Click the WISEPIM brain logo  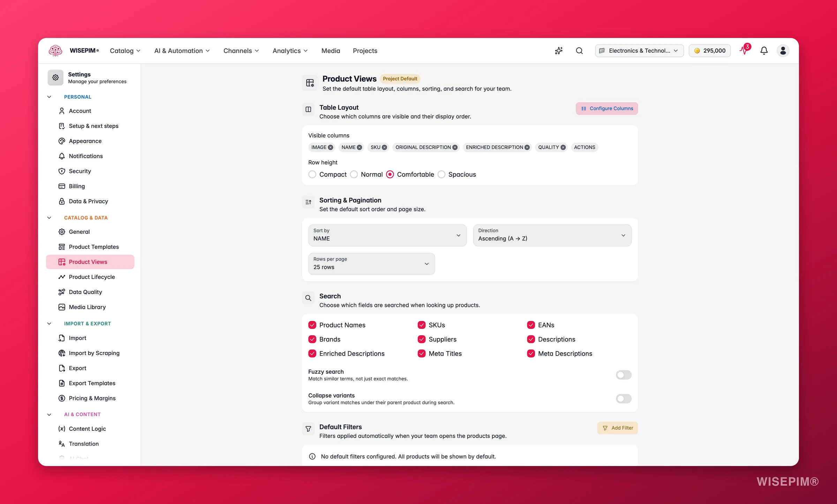[55, 51]
